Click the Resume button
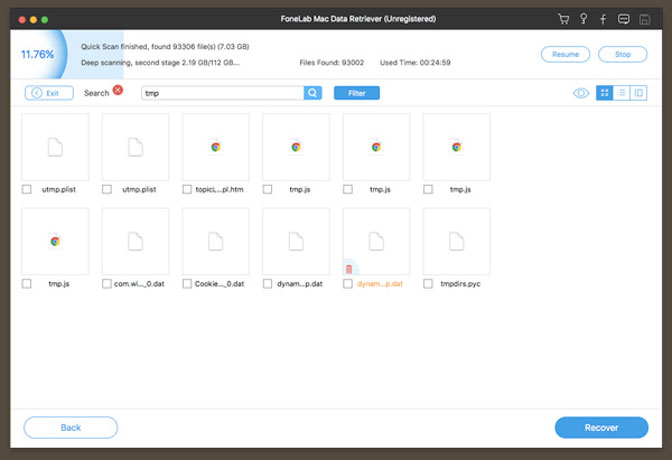This screenshot has height=460, width=672. click(565, 54)
